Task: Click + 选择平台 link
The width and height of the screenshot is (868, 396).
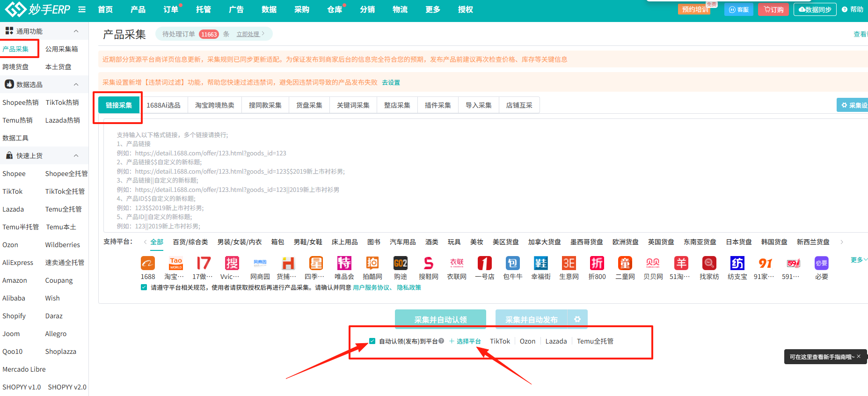Action: (465, 341)
